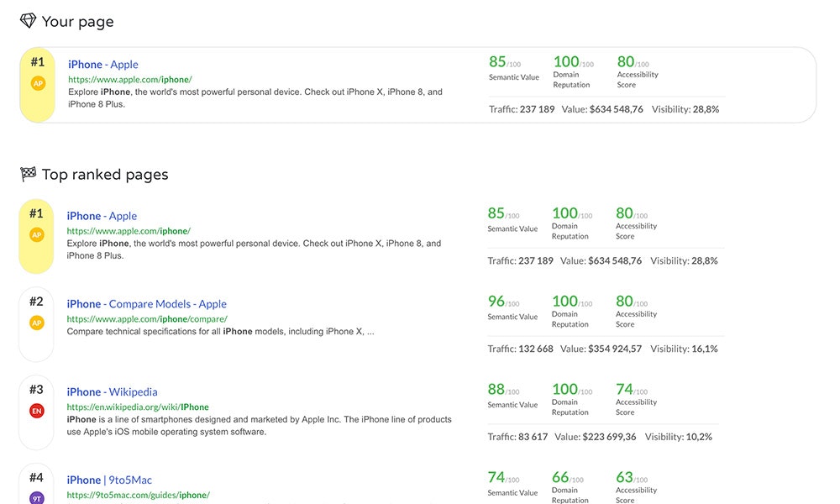Click the apple.com/iphone/ URL in Your page card

[130, 80]
